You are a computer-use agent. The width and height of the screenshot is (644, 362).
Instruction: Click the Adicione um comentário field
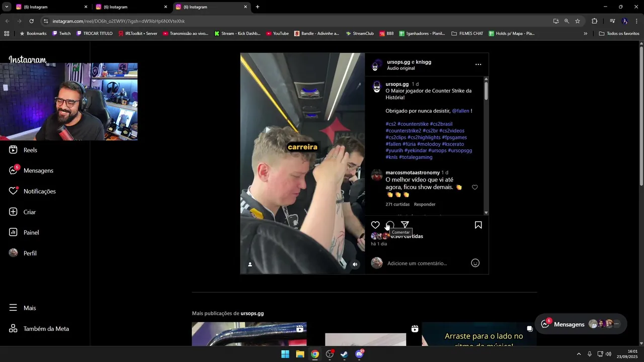pyautogui.click(x=427, y=263)
